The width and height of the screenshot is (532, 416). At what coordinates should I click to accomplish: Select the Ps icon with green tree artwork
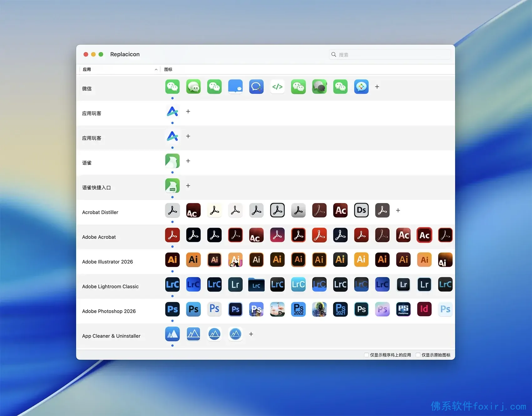pyautogui.click(x=319, y=309)
